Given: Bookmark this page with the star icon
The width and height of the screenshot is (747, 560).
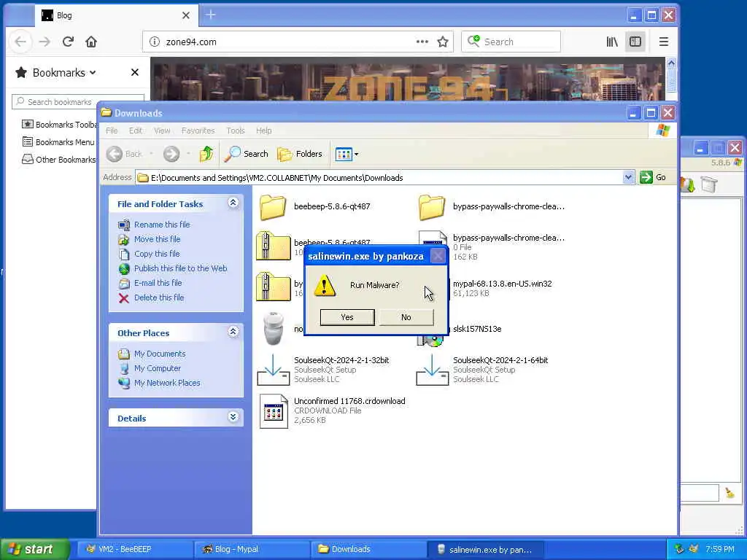Looking at the screenshot, I should coord(443,42).
